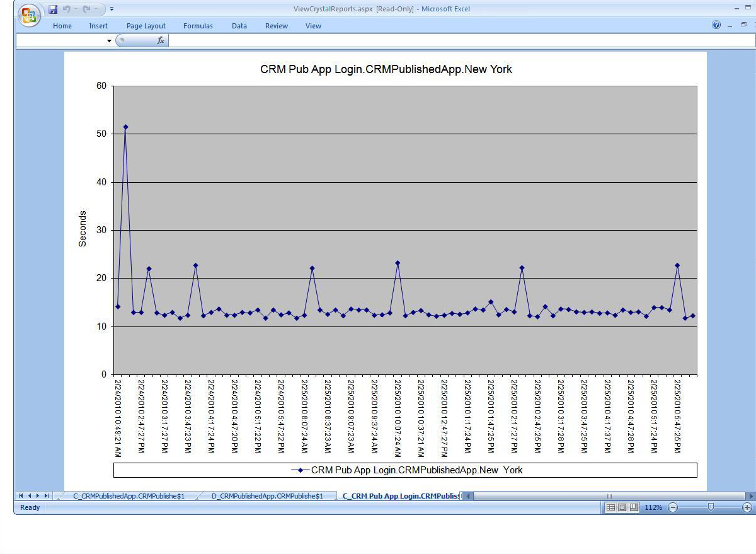Click the Seconds axis title
The height and width of the screenshot is (554, 756).
83,229
